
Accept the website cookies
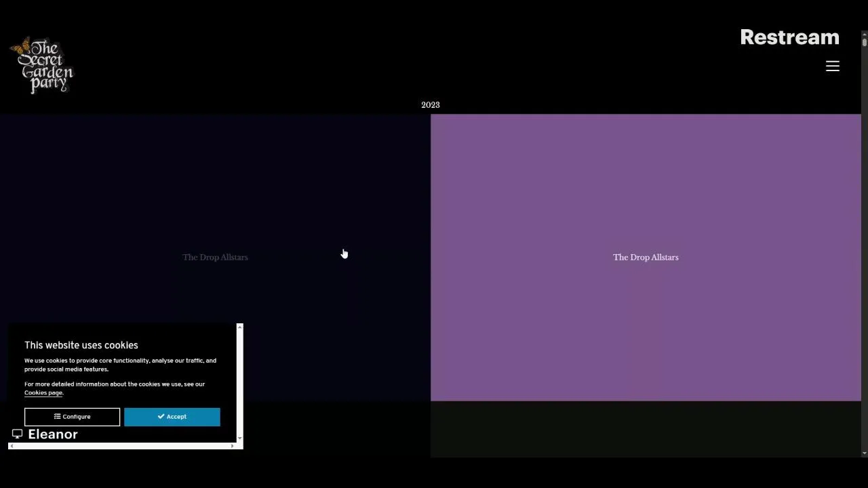tap(172, 417)
